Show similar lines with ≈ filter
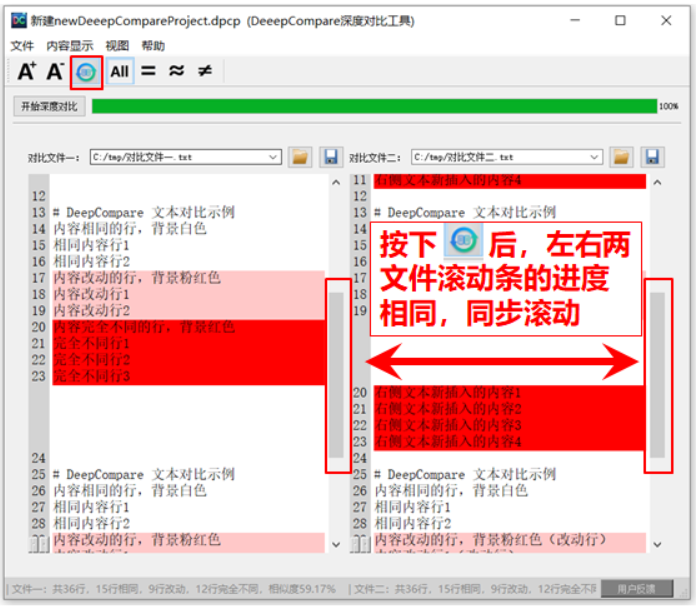The height and width of the screenshot is (606, 696). coord(176,71)
